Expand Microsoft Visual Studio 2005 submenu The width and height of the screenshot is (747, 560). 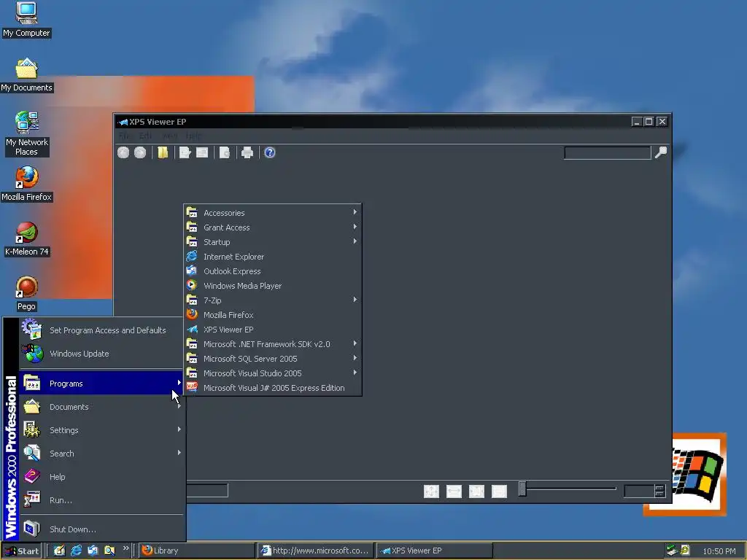pyautogui.click(x=273, y=373)
